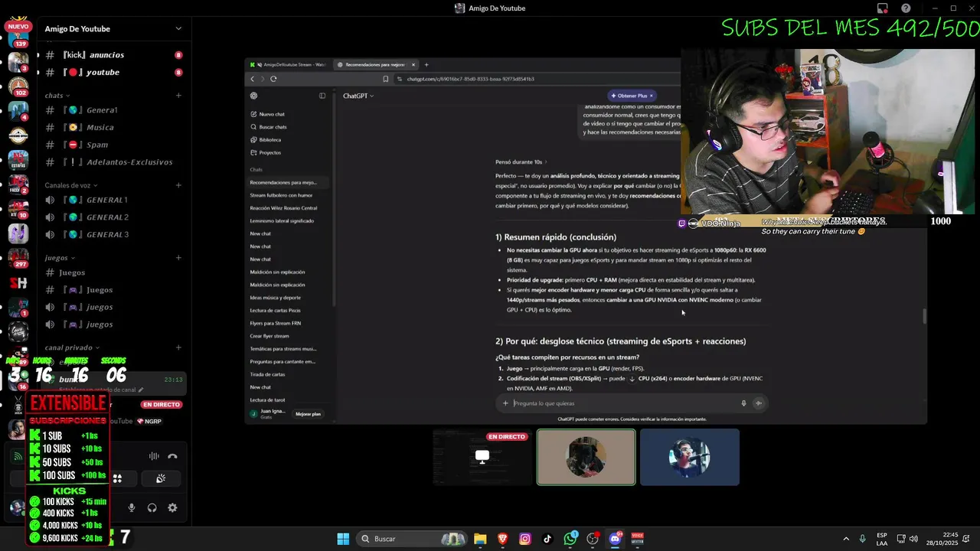Open Voicemeeter from the taskbar
The height and width of the screenshot is (551, 980).
pyautogui.click(x=637, y=539)
